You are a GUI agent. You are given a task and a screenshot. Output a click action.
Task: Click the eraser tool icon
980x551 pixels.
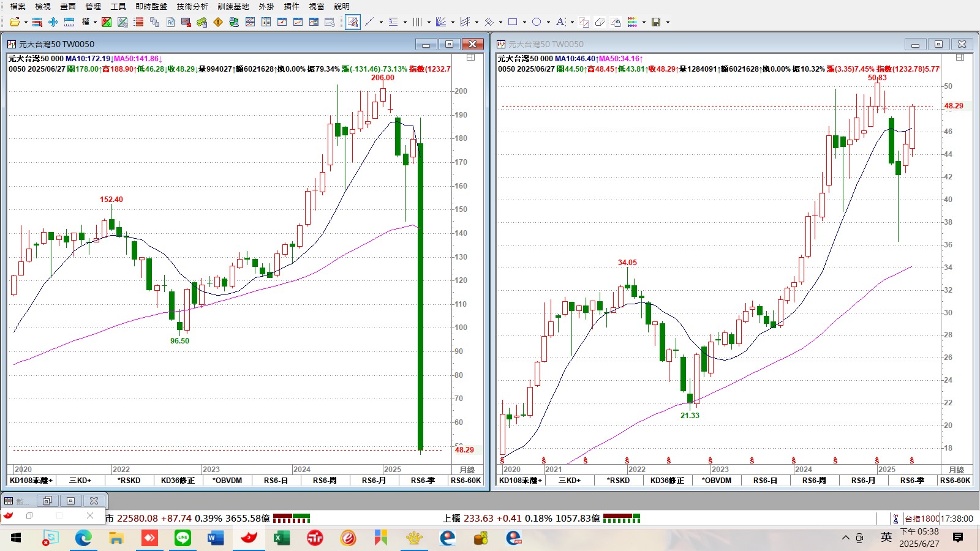pyautogui.click(x=600, y=22)
